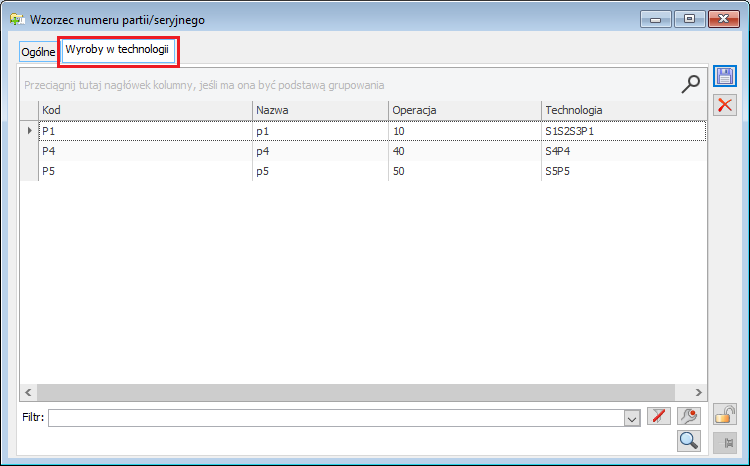Screen dimensions: 750x466
Task: Minimize the Wzorzec numeru partii window
Action: coord(656,19)
